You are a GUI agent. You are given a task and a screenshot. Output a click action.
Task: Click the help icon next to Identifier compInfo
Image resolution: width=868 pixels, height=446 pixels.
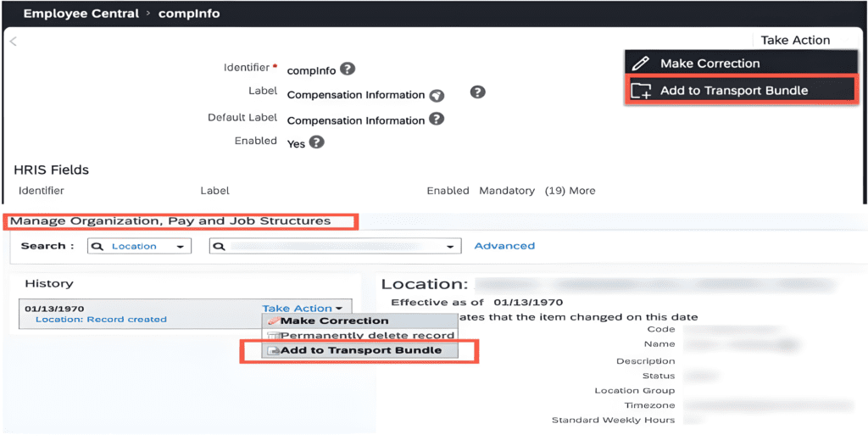347,70
